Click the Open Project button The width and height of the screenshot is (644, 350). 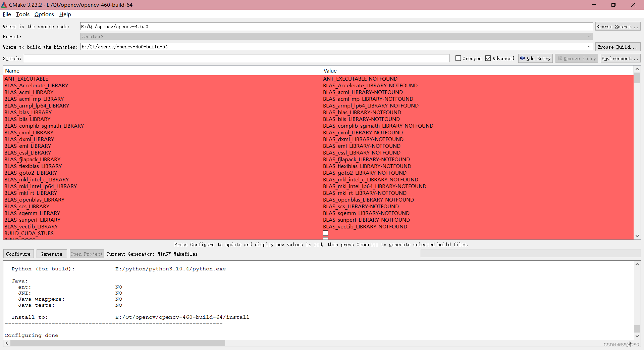(87, 254)
